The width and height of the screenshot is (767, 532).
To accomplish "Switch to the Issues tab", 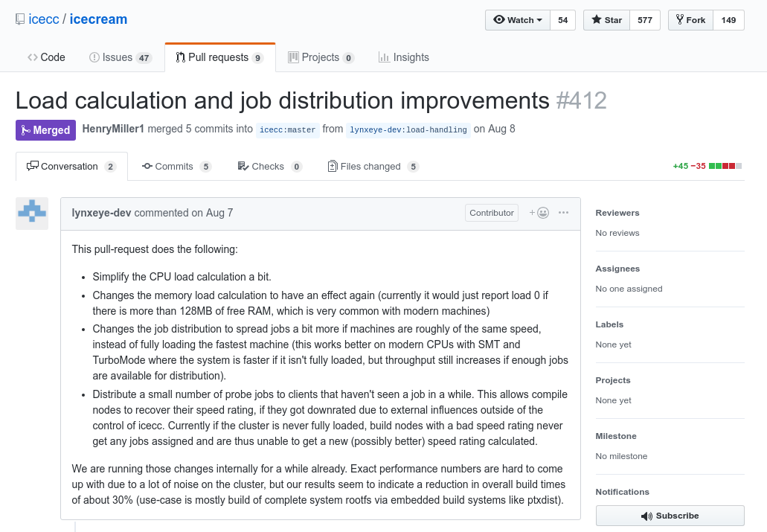I will pyautogui.click(x=121, y=57).
